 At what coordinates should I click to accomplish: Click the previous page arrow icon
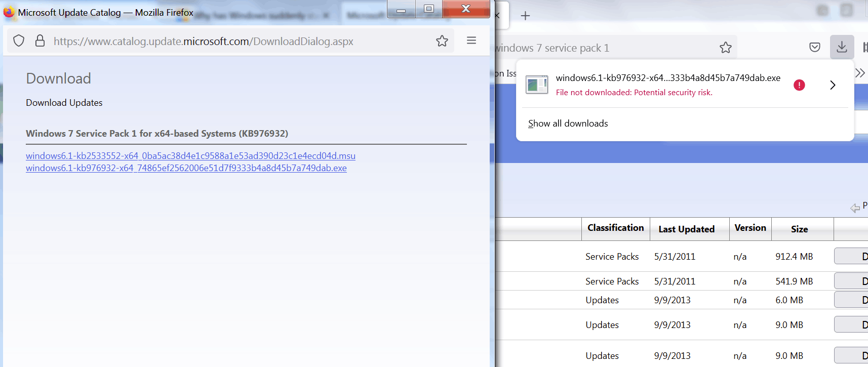(x=855, y=208)
